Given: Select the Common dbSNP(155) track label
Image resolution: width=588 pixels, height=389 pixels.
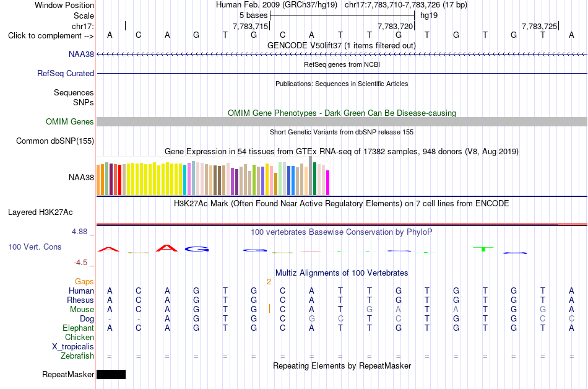Looking at the screenshot, I should tap(54, 141).
